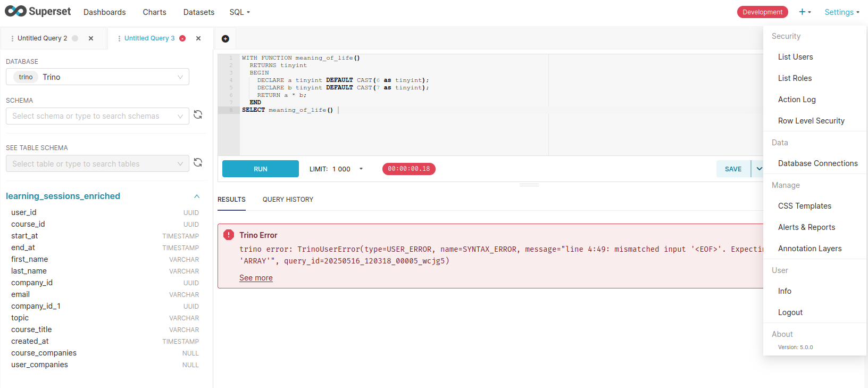
Task: Click the Development environment badge
Action: (x=762, y=12)
